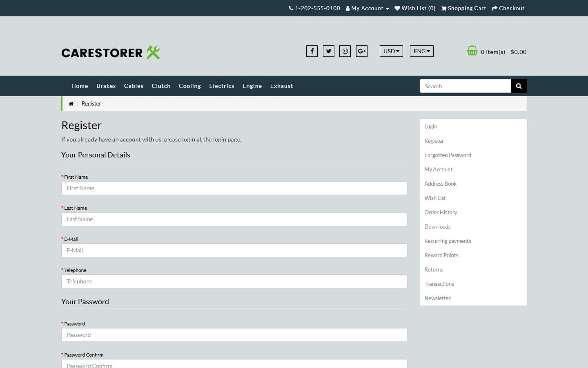Click the green shopping basket icon
588x368 pixels.
(x=472, y=51)
